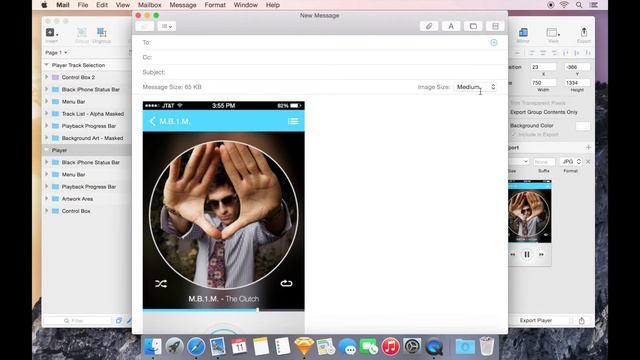Open Spotlight search in the menu bar
Screen dimensions: 640x360
[579, 5]
